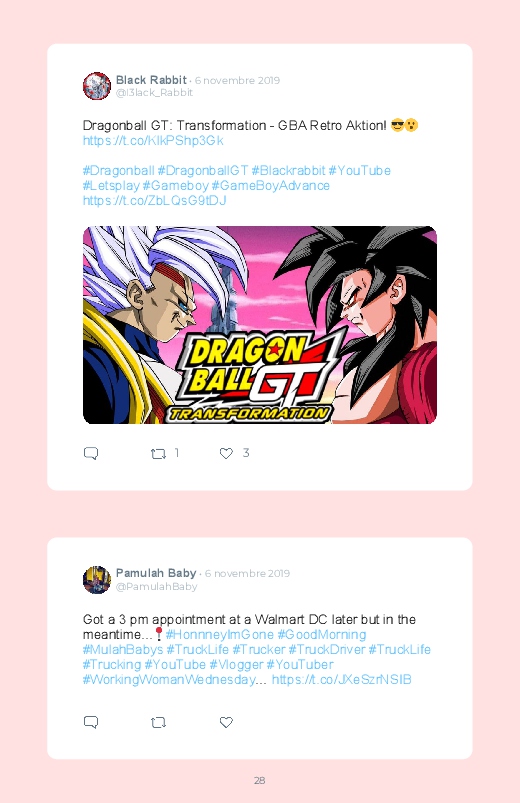Open the t.co/KlkPShp3Gk link
520x803 pixels.
pos(153,141)
